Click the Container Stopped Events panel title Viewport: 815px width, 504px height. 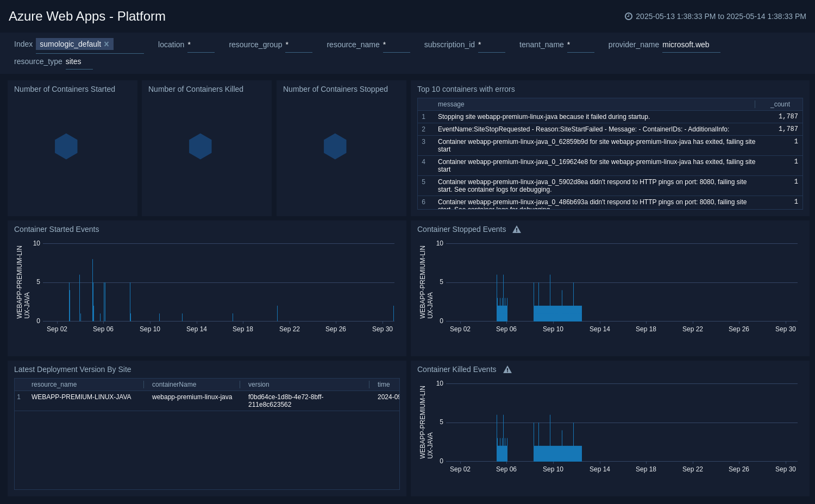tap(461, 229)
